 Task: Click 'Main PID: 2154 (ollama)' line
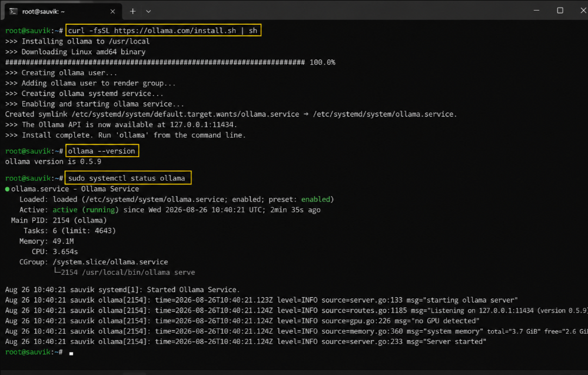[59, 221]
